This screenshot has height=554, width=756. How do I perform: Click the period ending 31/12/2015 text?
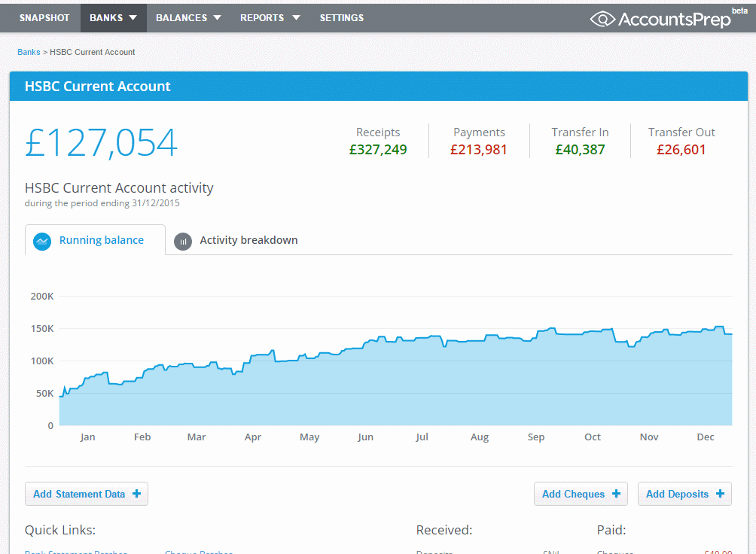pyautogui.click(x=102, y=203)
